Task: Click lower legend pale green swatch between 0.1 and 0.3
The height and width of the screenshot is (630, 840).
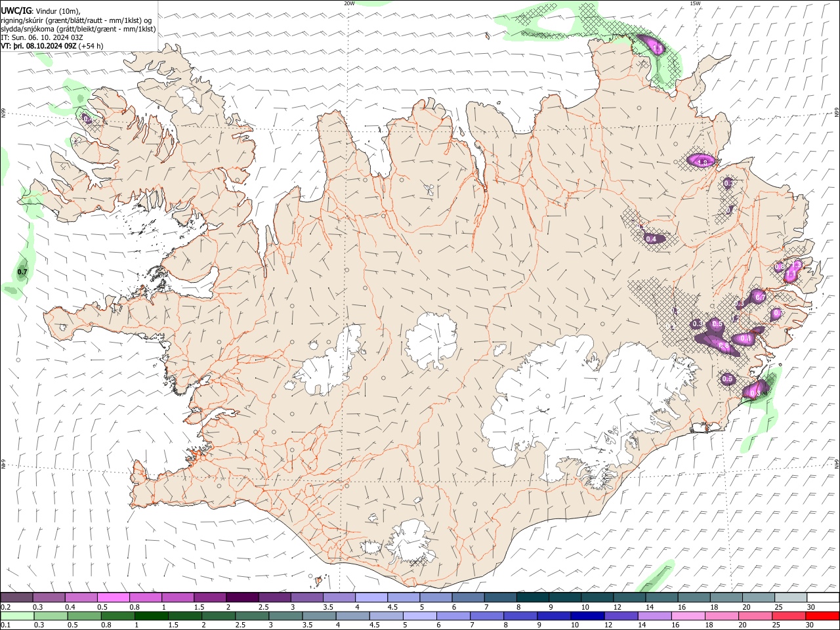Action: tap(17, 616)
